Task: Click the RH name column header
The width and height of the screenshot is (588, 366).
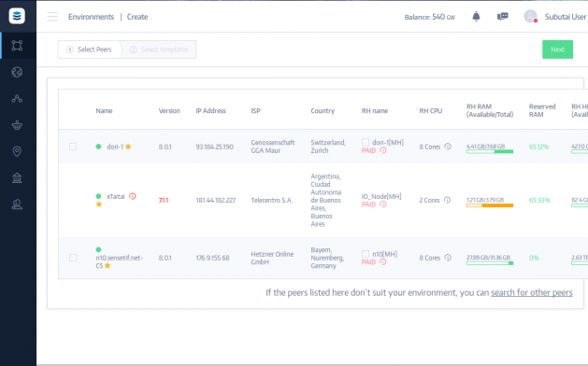Action: coord(375,111)
